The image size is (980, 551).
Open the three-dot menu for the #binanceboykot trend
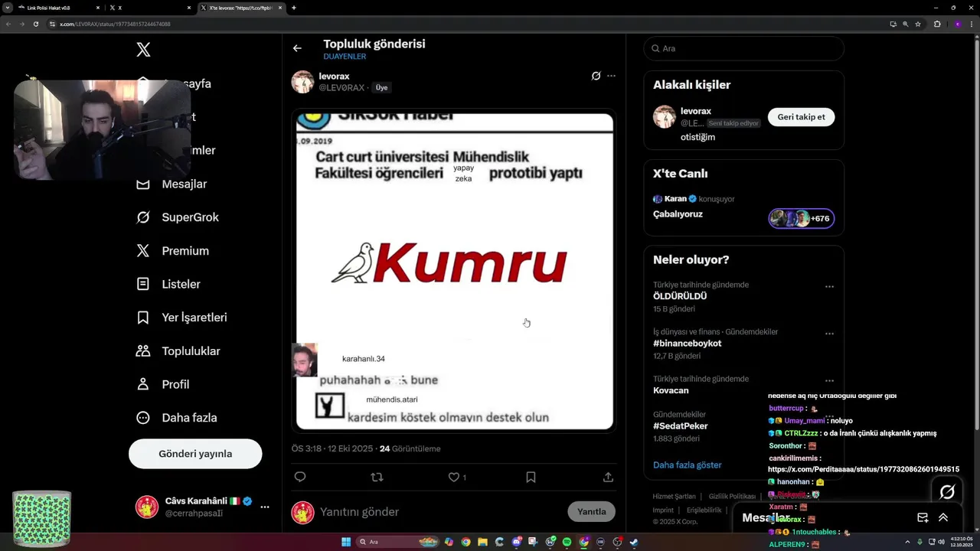pyautogui.click(x=829, y=334)
